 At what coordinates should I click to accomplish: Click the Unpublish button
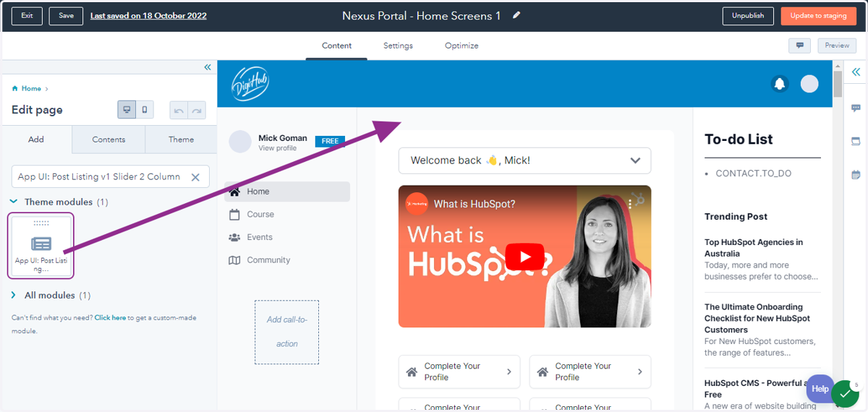click(x=748, y=16)
